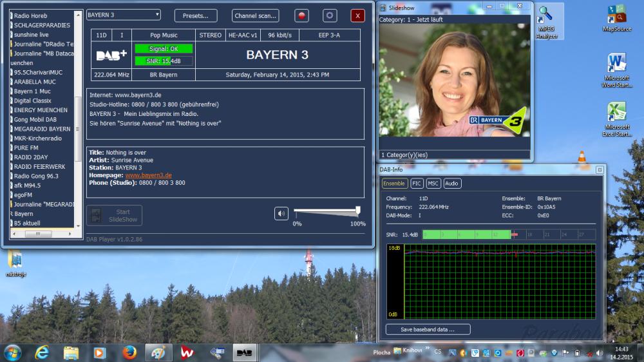Switch to Paint in taskbar
This screenshot has height=362, width=644.
click(158, 353)
